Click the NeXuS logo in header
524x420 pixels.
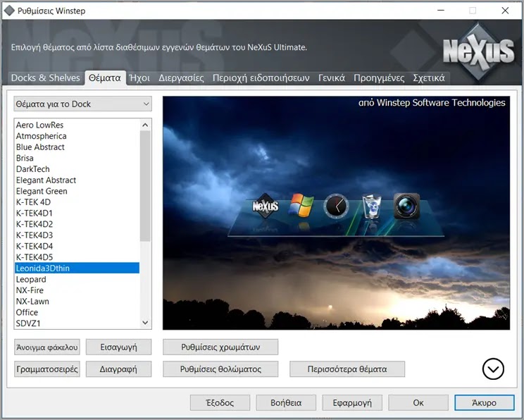click(x=478, y=51)
